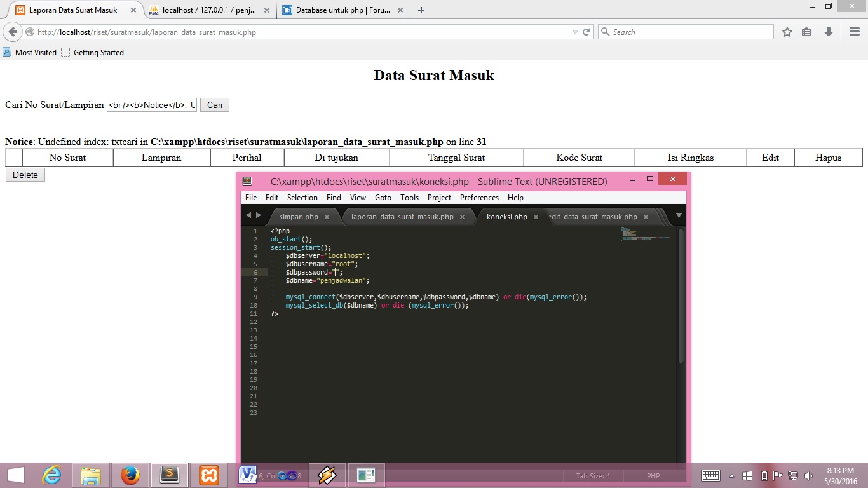This screenshot has height=488, width=868.
Task: Open Sublime tab list dropdown triangle
Action: (679, 215)
